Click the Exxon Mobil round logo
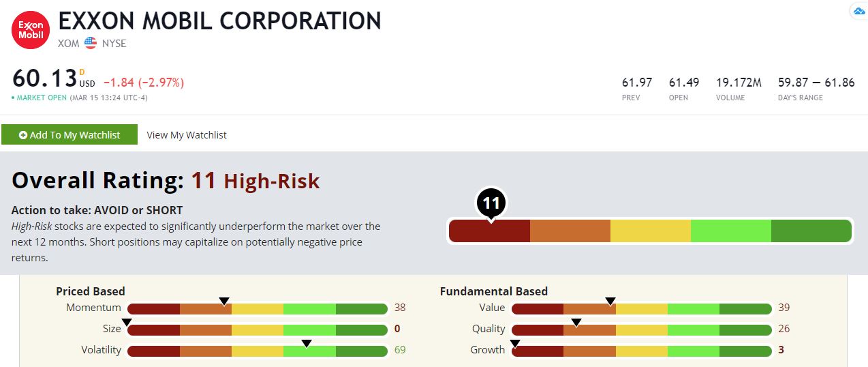The width and height of the screenshot is (868, 367). pyautogui.click(x=31, y=30)
